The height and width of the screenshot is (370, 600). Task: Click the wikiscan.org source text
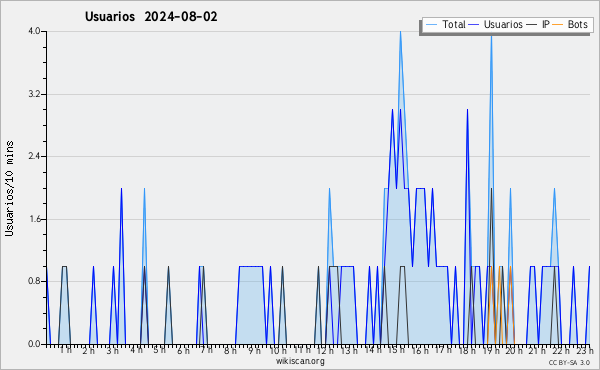point(300,361)
